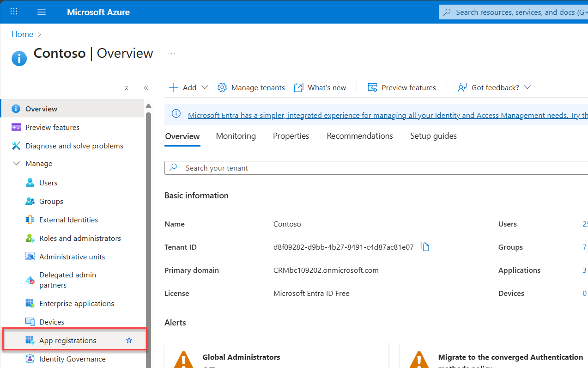Image resolution: width=588 pixels, height=368 pixels.
Task: Click the Microsoft Entra ID Free license text
Action: [x=311, y=294]
